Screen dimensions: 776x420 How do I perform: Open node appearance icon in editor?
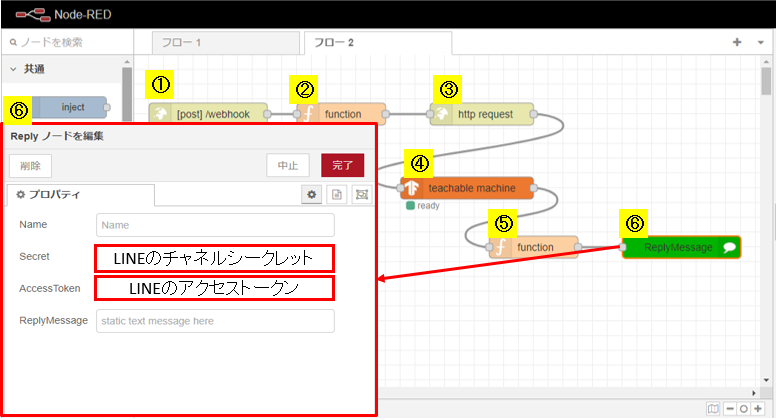362,194
